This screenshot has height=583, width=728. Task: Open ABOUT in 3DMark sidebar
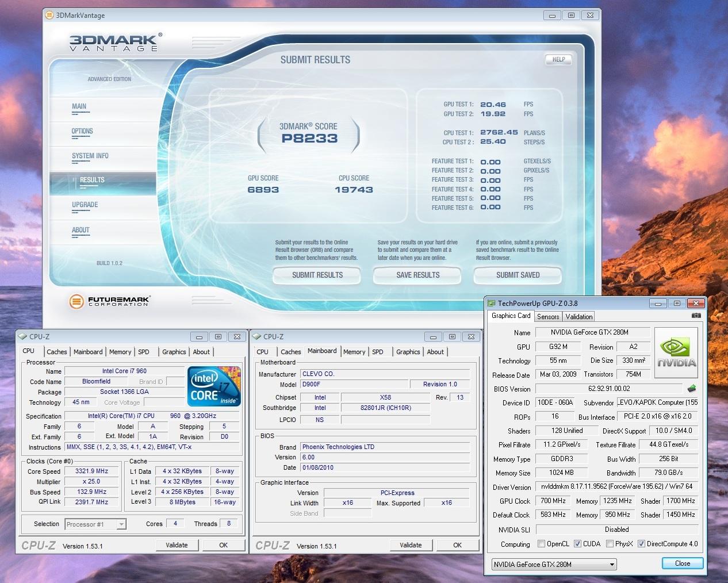(x=81, y=230)
